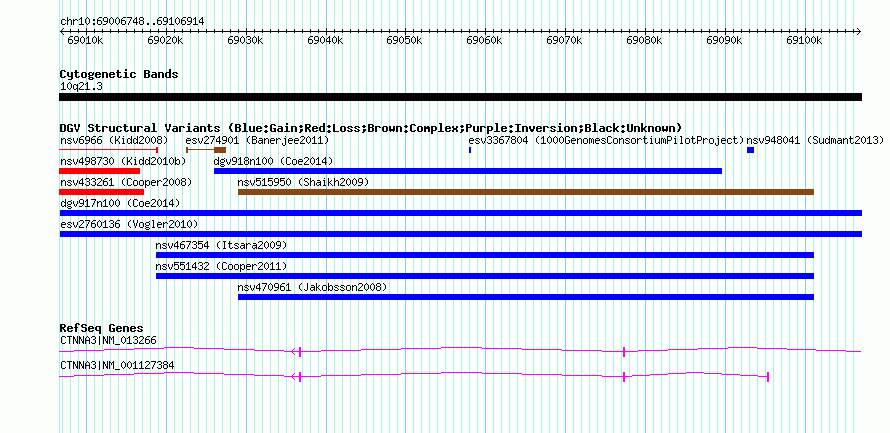Click the nsv470961 (Jakobsson2008) label

pos(312,288)
